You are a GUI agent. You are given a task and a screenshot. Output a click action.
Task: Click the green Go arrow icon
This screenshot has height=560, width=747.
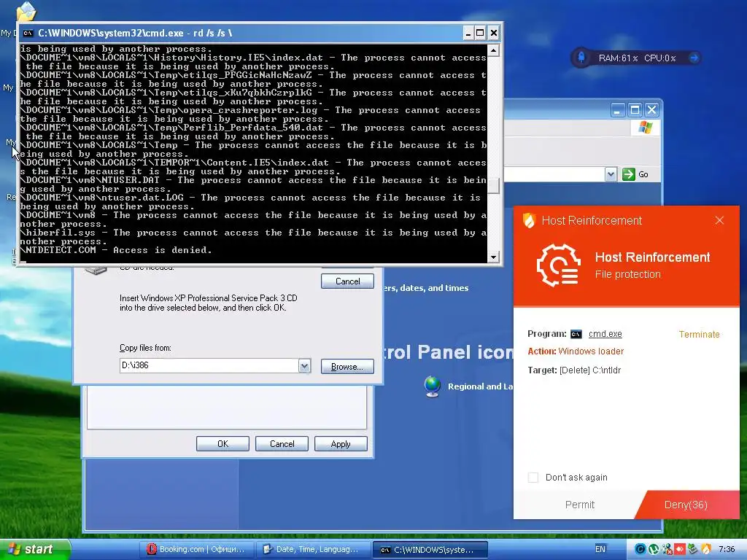(x=628, y=174)
